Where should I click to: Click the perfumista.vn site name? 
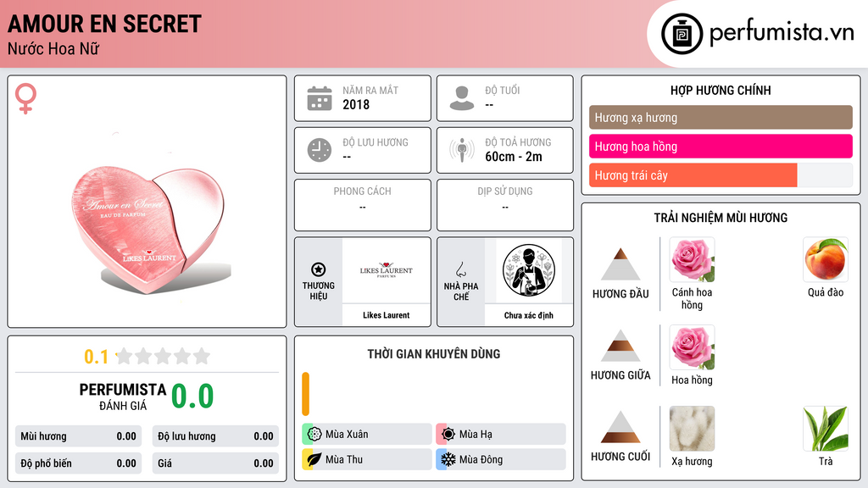coord(782,33)
